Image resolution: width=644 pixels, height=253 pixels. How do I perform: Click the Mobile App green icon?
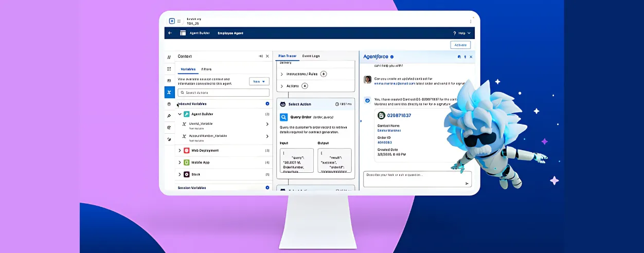pyautogui.click(x=187, y=162)
